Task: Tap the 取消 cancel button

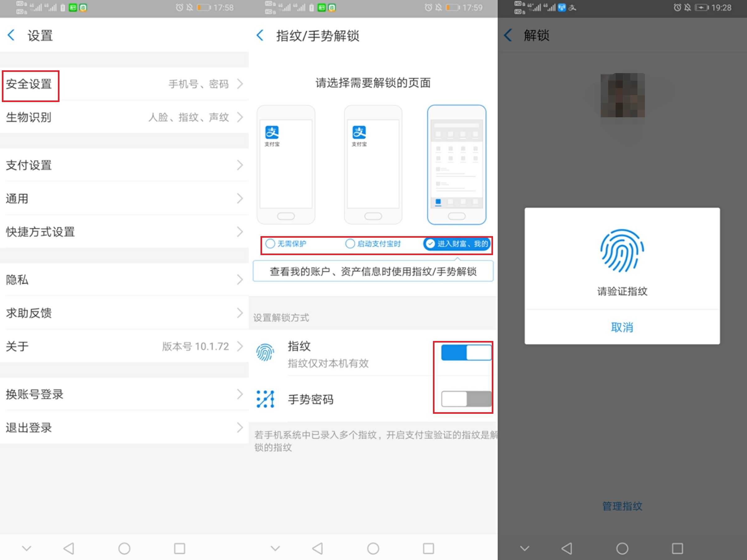Action: pyautogui.click(x=622, y=327)
